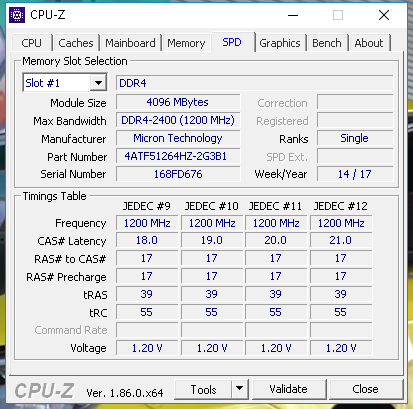Click the CPU-Z app icon in title bar
413x409 pixels.
pyautogui.click(x=17, y=15)
